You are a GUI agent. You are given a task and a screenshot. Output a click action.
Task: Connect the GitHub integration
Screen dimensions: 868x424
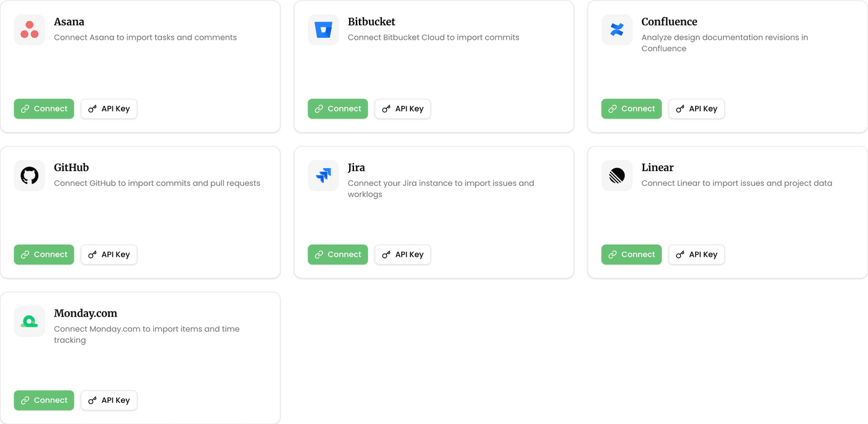(44, 254)
